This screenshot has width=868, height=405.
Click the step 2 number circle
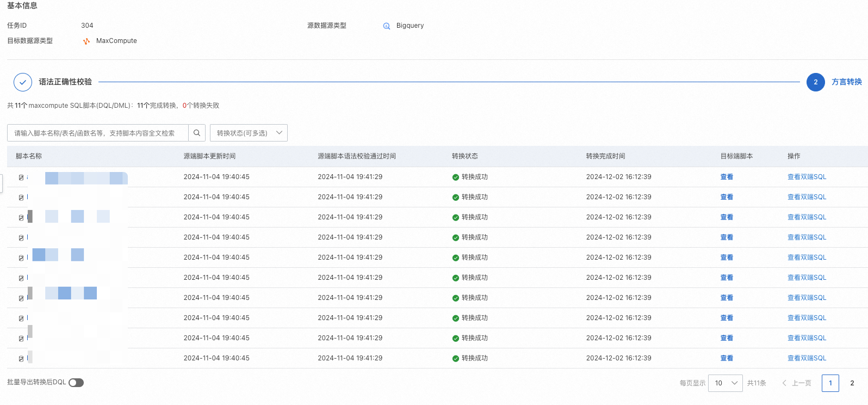[x=815, y=82]
